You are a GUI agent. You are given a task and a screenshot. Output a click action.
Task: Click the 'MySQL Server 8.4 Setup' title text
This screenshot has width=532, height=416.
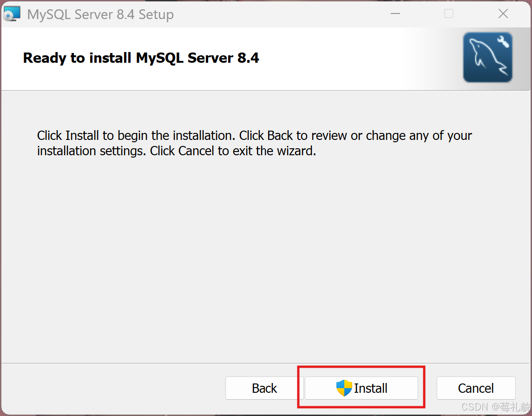(x=100, y=14)
